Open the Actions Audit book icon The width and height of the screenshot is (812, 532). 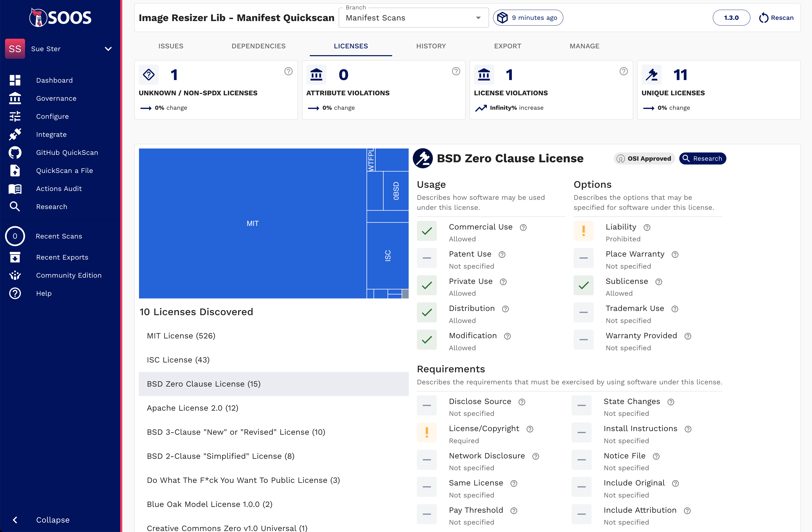(15, 189)
